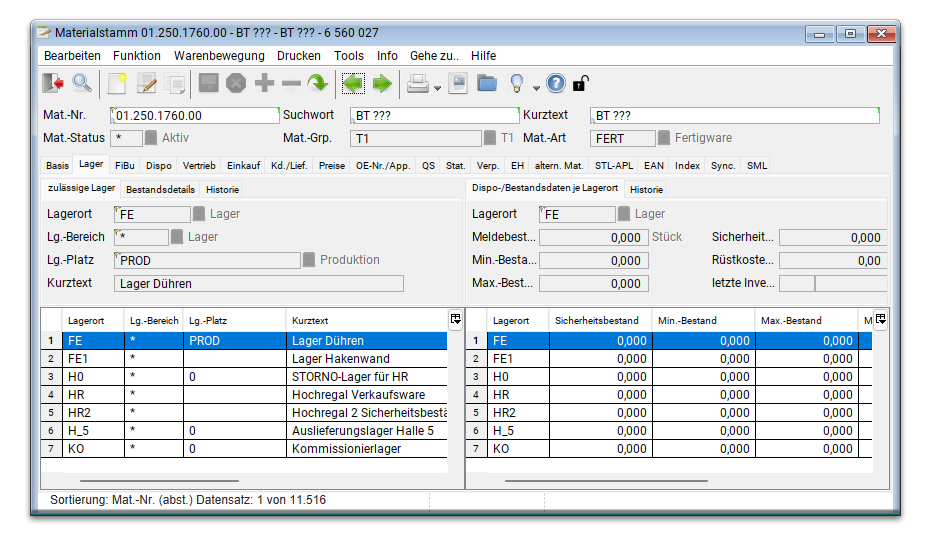931x552 pixels.
Task: Click the printer icon
Action: 418,84
